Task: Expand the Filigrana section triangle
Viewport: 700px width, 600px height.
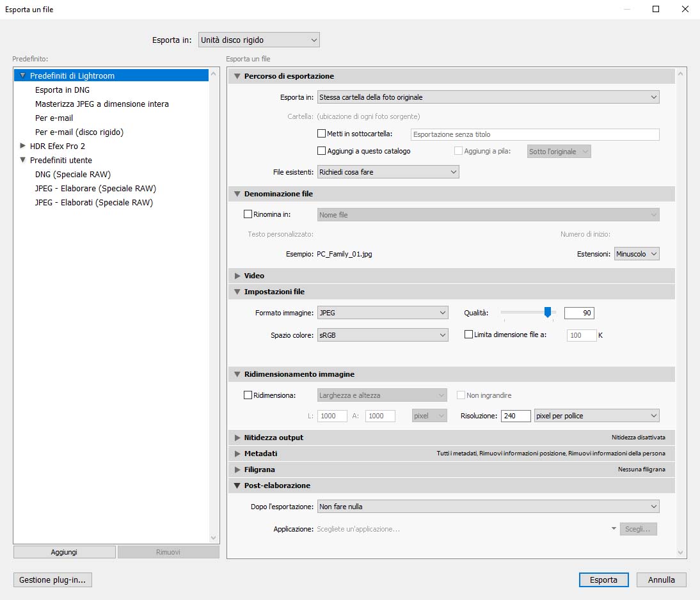Action: pos(237,470)
